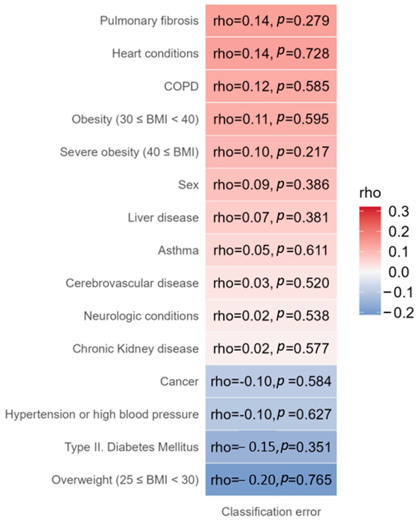Select the blue Cancer heatmap cell
This screenshot has height=524, width=420.
(271, 381)
